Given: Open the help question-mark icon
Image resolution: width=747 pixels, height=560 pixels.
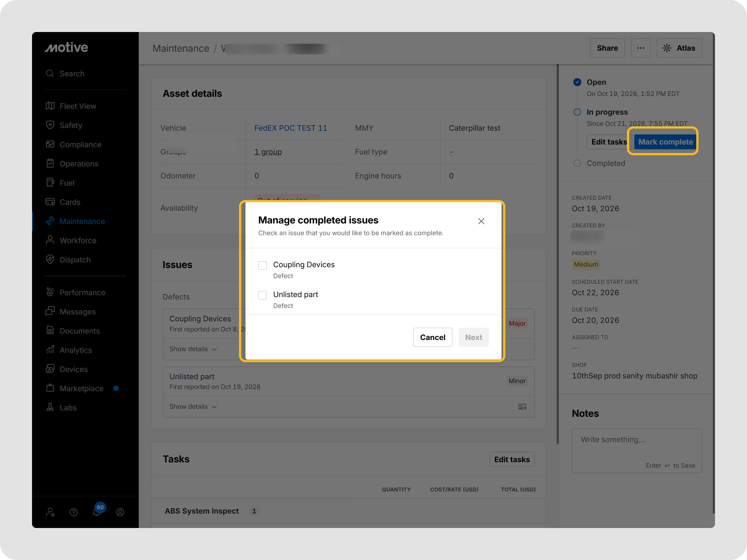Looking at the screenshot, I should [x=74, y=513].
